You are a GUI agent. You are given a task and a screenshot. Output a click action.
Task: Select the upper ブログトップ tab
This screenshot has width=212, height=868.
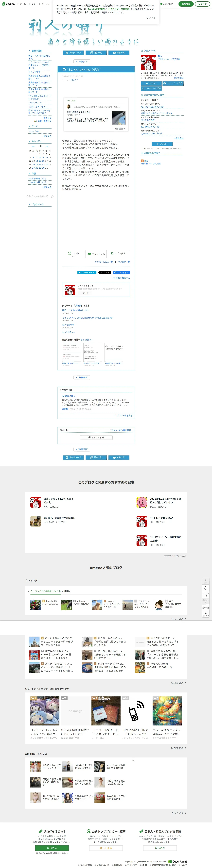pyautogui.click(x=73, y=53)
